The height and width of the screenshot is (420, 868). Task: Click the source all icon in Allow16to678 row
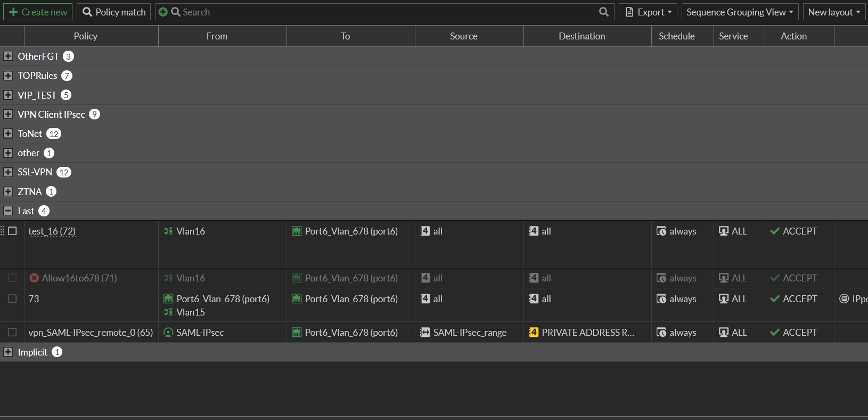[425, 278]
